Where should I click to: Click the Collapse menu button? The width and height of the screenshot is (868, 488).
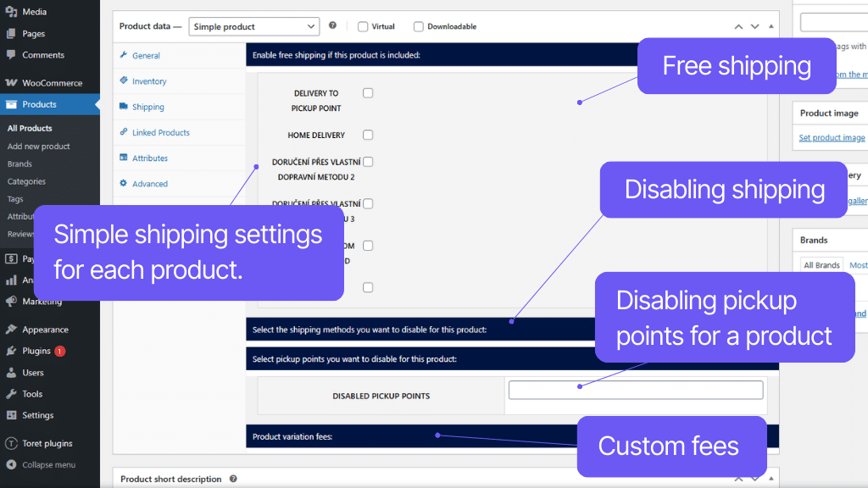[x=50, y=465]
